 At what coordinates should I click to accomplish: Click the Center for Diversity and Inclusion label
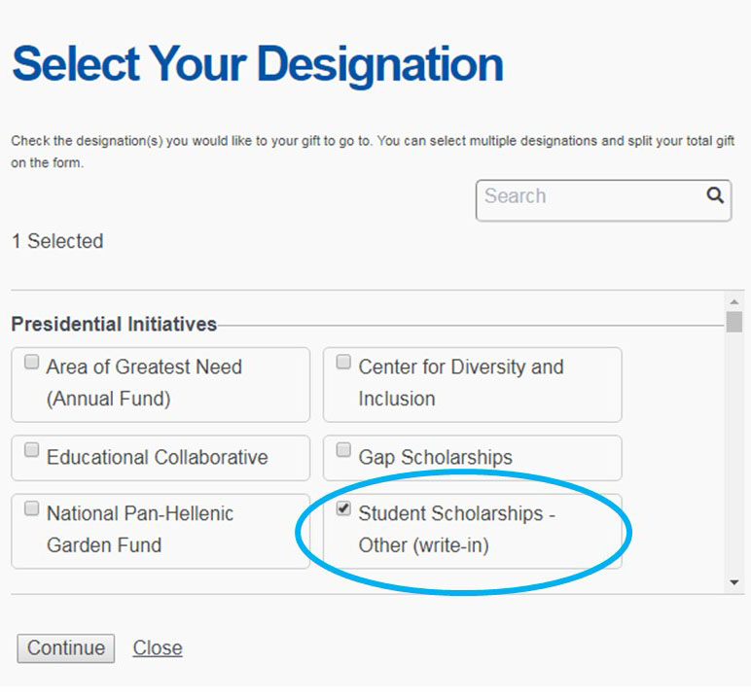[461, 382]
